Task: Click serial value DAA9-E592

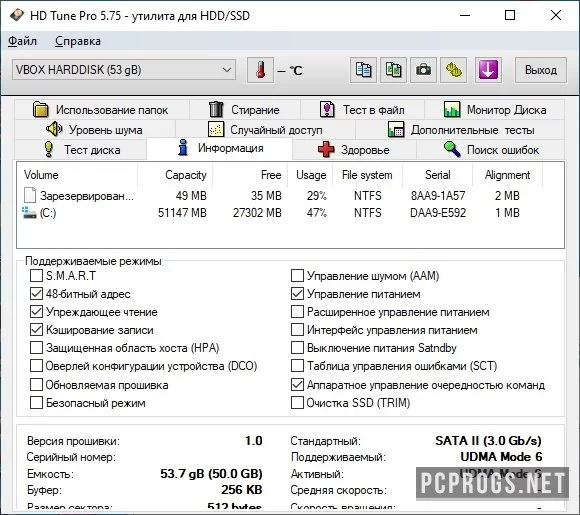Action: point(438,213)
